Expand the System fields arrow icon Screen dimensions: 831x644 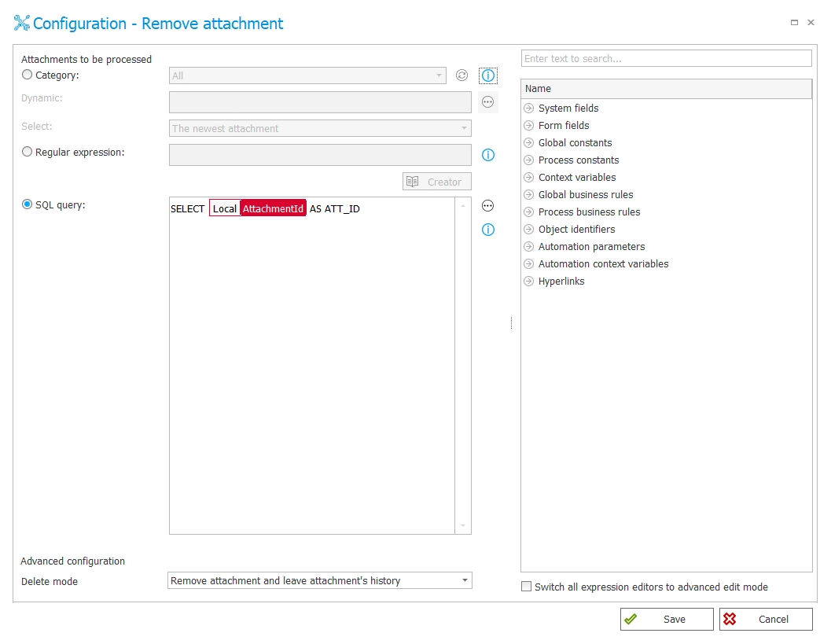point(529,109)
